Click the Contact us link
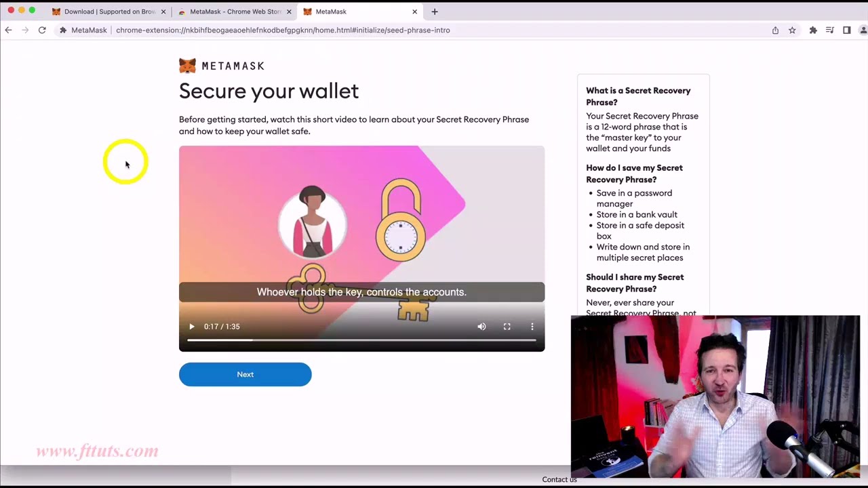 coord(559,479)
